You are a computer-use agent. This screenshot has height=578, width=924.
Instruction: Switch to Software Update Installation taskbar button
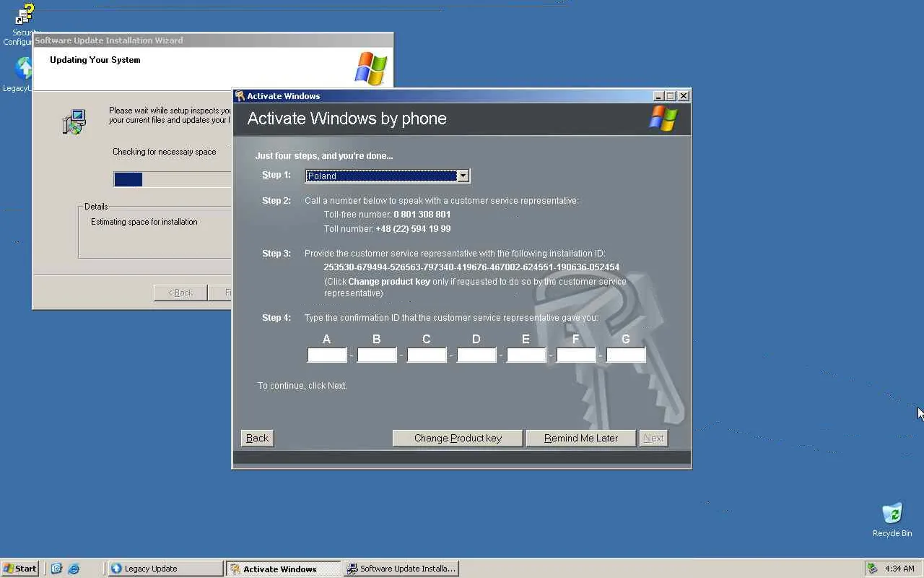tap(401, 569)
